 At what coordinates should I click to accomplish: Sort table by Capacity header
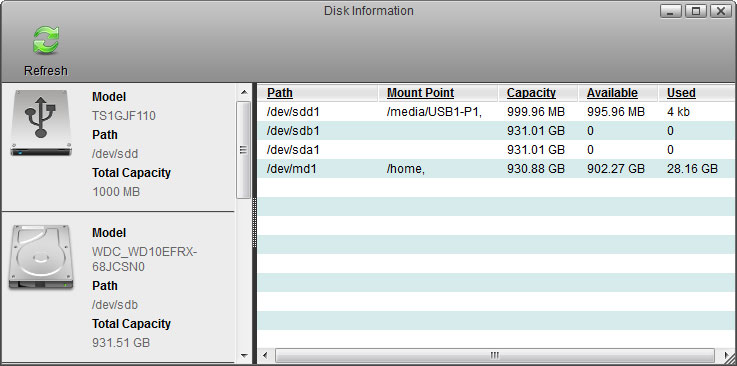pyautogui.click(x=531, y=93)
